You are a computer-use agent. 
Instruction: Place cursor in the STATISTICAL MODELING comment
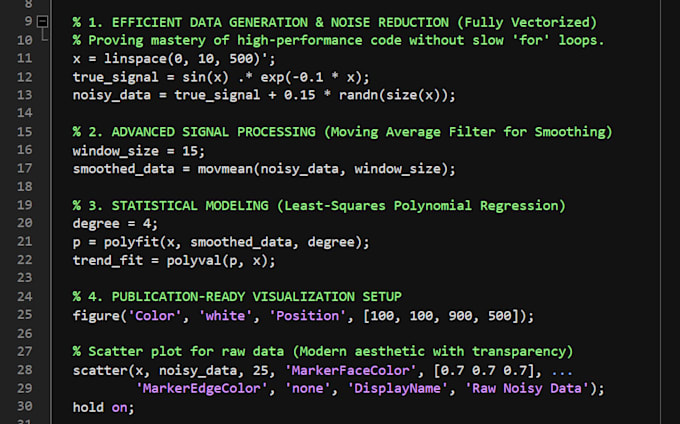point(190,205)
